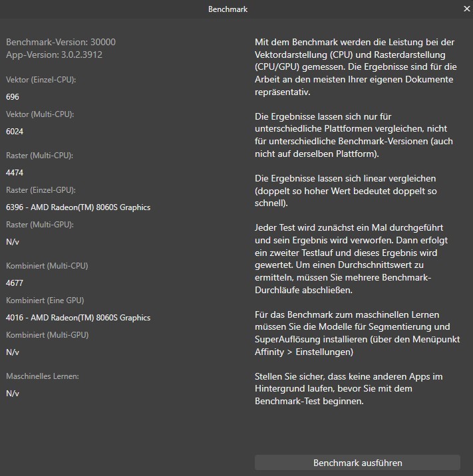
Task: Close the Benchmark dialog window
Action: [x=466, y=9]
